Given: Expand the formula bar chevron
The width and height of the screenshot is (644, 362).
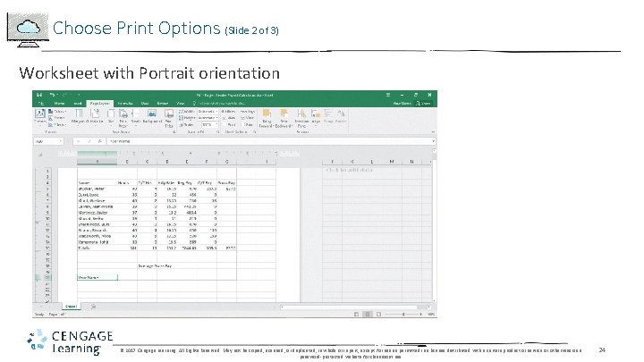Looking at the screenshot, I should pyautogui.click(x=433, y=141).
